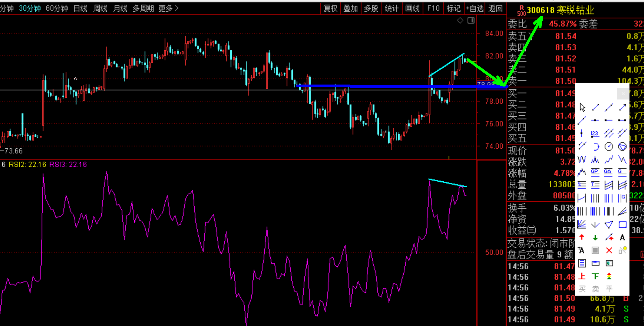This screenshot has width=644, height=326.
Task: Toggle 复权 price adjustment
Action: click(330, 8)
